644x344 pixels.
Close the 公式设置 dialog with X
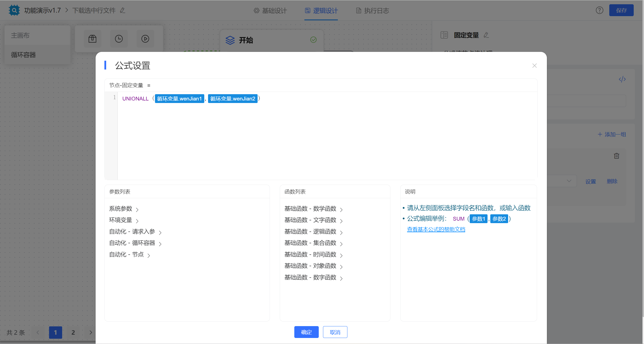tap(535, 66)
